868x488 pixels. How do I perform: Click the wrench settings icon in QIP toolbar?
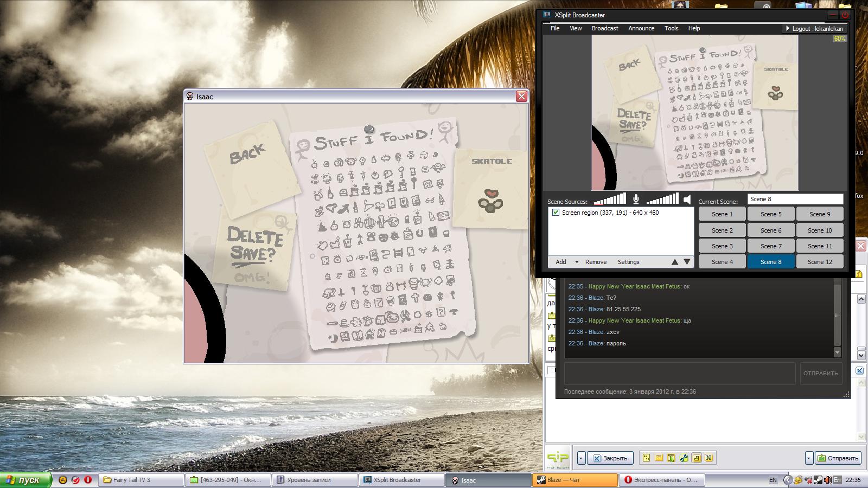tap(684, 458)
